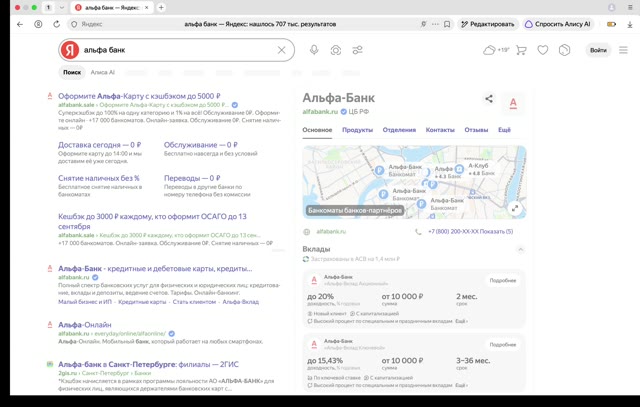640x407 pixels.
Task: Open the Ещё tab dropdown in bank panel
Action: click(504, 130)
